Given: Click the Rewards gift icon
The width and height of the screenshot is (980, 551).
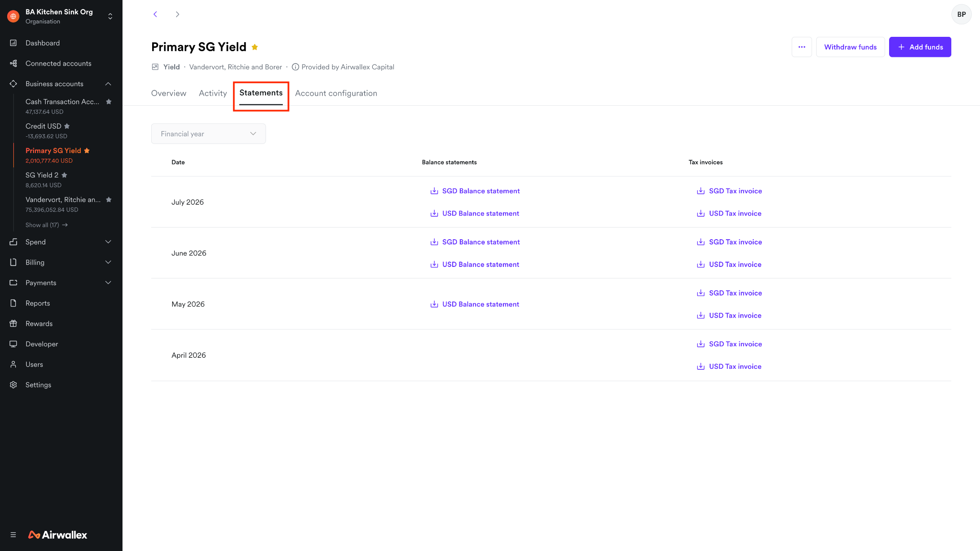Looking at the screenshot, I should [x=13, y=324].
